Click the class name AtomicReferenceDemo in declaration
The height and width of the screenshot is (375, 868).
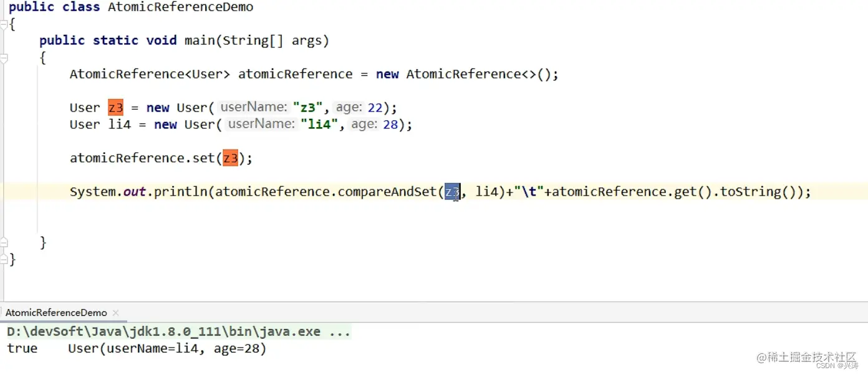tap(181, 7)
